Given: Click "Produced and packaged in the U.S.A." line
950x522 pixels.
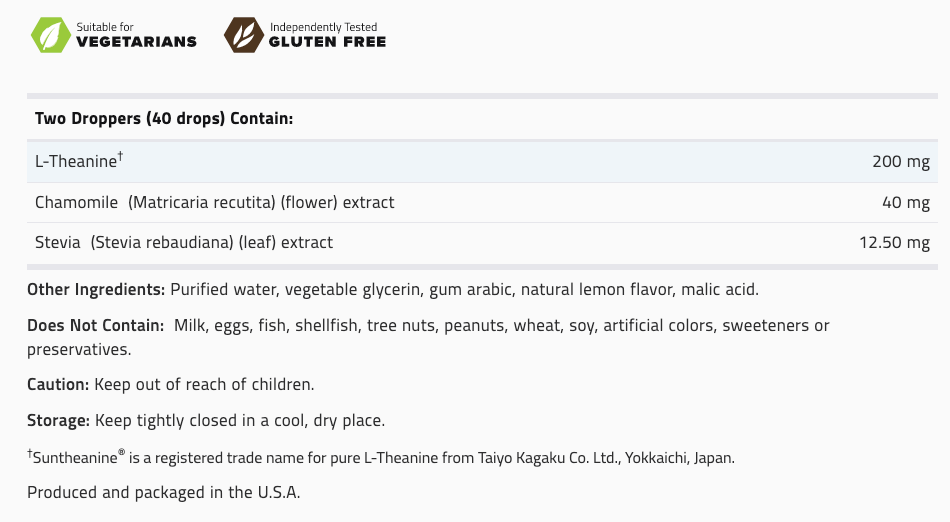Looking at the screenshot, I should click(163, 492).
